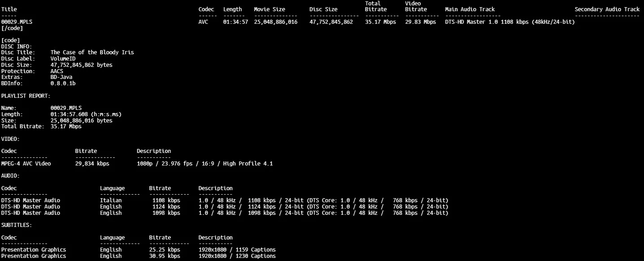Click BDInfo version 0.8.0.1b
Screen dimensions: 644x261
pyautogui.click(x=63, y=83)
